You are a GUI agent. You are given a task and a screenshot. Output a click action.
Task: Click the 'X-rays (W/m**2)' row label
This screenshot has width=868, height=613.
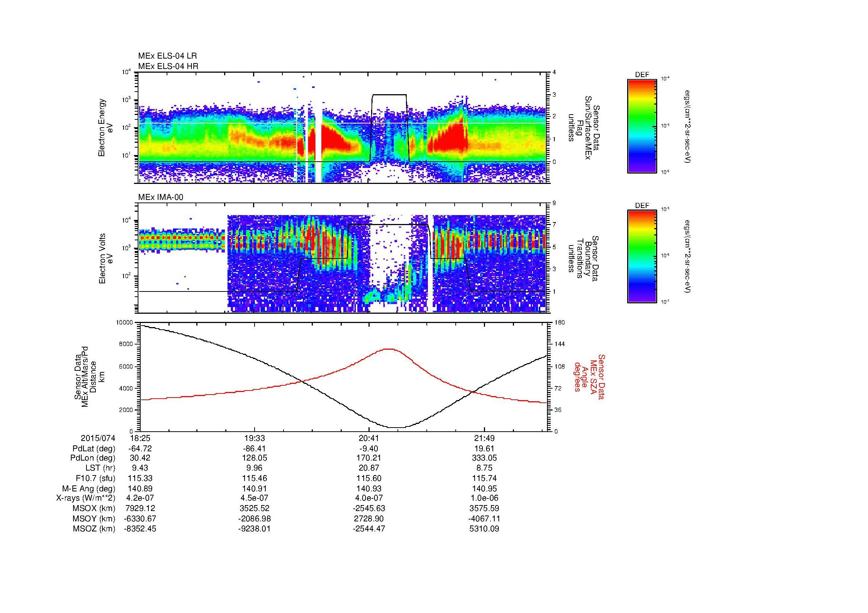tap(86, 498)
